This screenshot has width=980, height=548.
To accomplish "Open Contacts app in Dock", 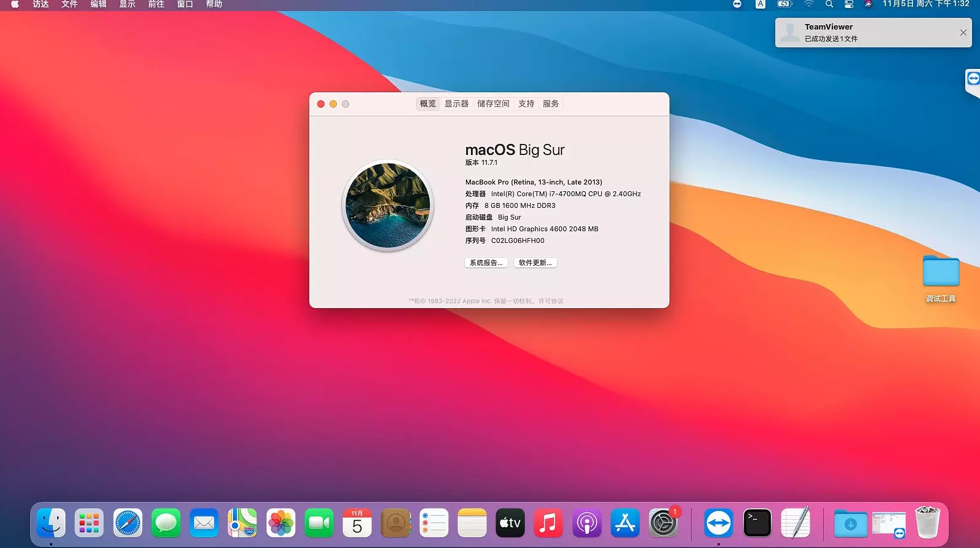I will coord(396,523).
